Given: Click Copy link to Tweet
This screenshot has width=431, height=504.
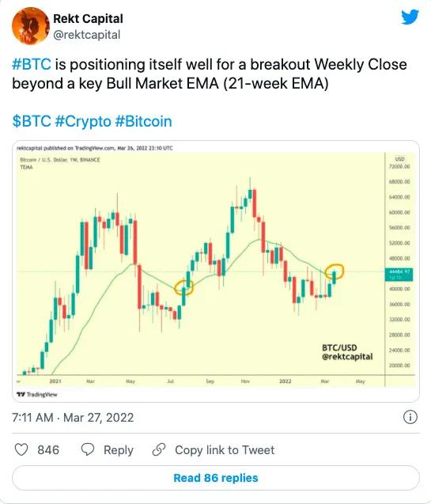Looking at the screenshot, I should (x=225, y=450).
